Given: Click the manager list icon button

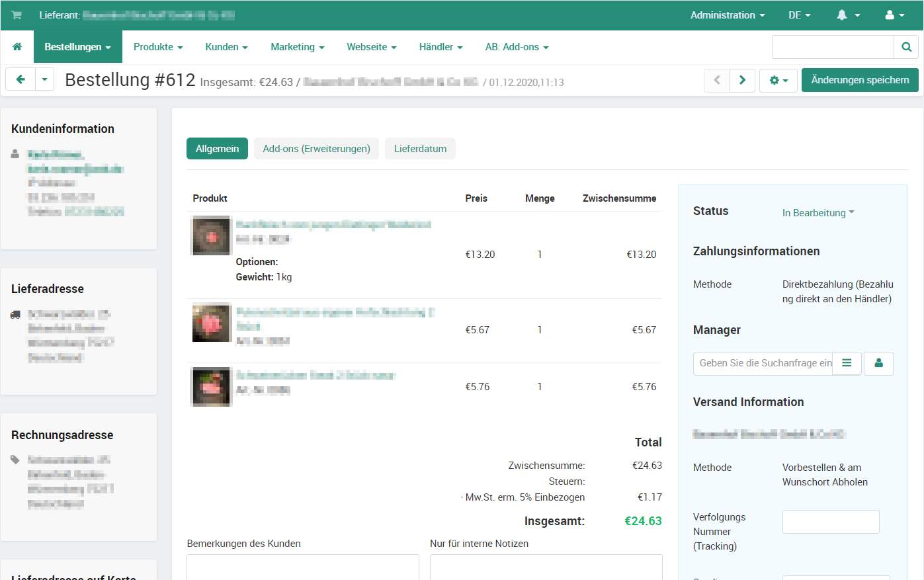Looking at the screenshot, I should click(x=847, y=363).
